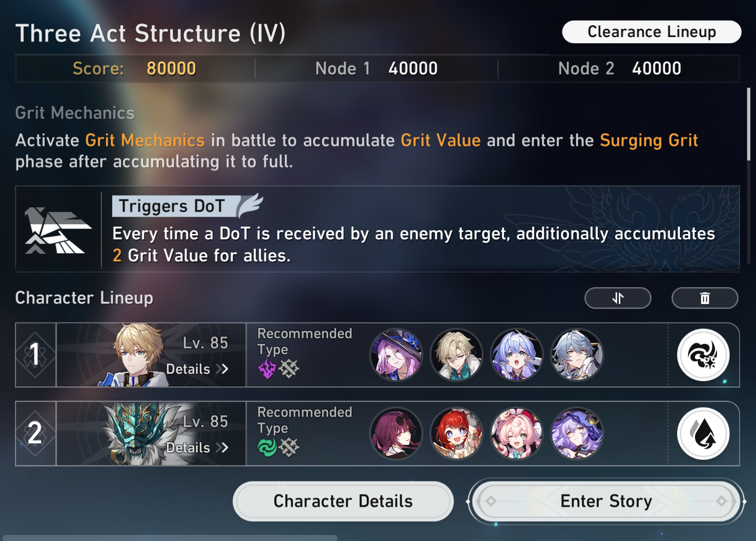
Task: Click the vertical scrollbar beside the description
Action: (749, 124)
